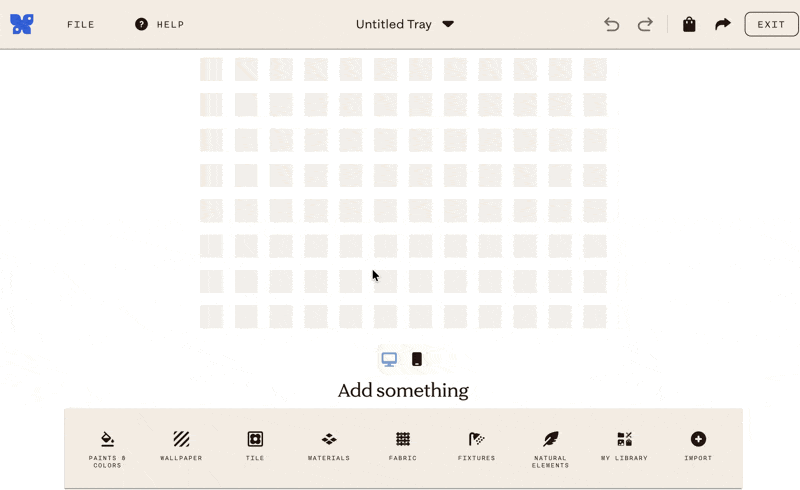Select the Tile category icon
The image size is (800, 490).
point(255,439)
